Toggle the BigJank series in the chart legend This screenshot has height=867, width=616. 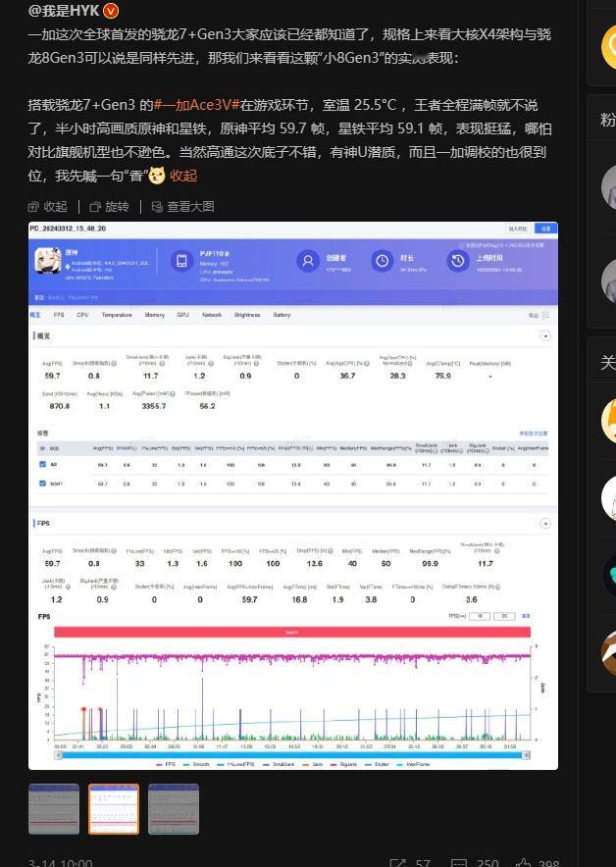click(x=344, y=764)
